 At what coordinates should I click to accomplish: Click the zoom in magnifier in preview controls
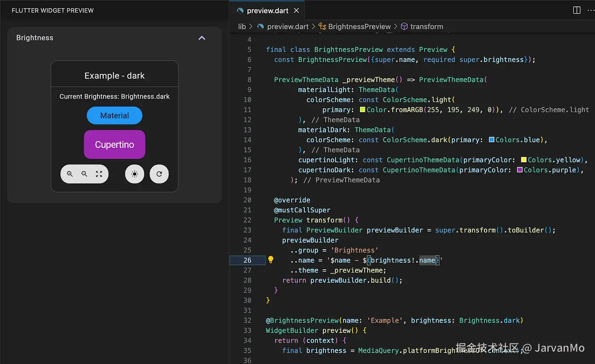70,174
